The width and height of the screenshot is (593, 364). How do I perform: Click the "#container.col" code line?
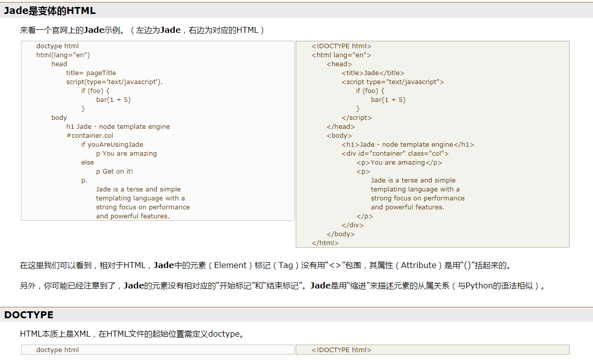tap(90, 136)
